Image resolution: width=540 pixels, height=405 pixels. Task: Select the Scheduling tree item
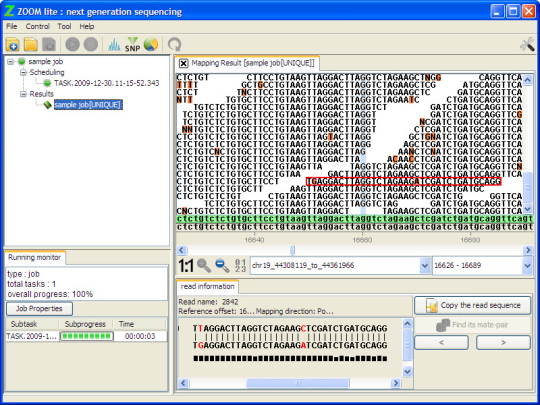point(47,72)
